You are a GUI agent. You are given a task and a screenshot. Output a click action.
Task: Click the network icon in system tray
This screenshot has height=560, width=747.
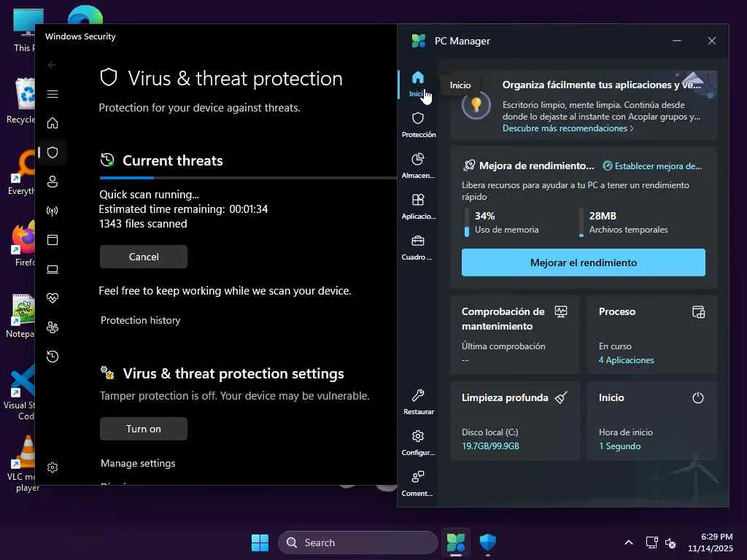(651, 542)
